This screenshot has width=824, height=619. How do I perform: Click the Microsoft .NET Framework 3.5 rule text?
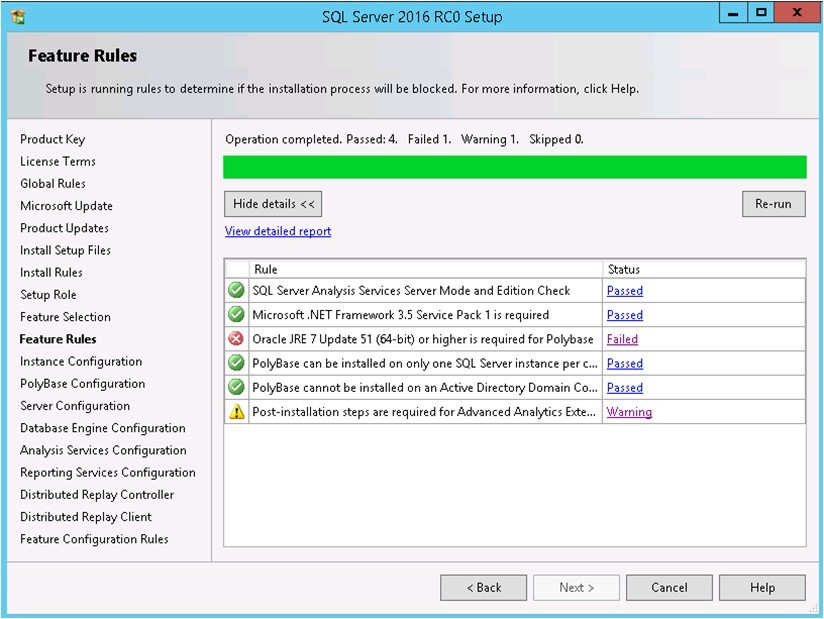(401, 315)
